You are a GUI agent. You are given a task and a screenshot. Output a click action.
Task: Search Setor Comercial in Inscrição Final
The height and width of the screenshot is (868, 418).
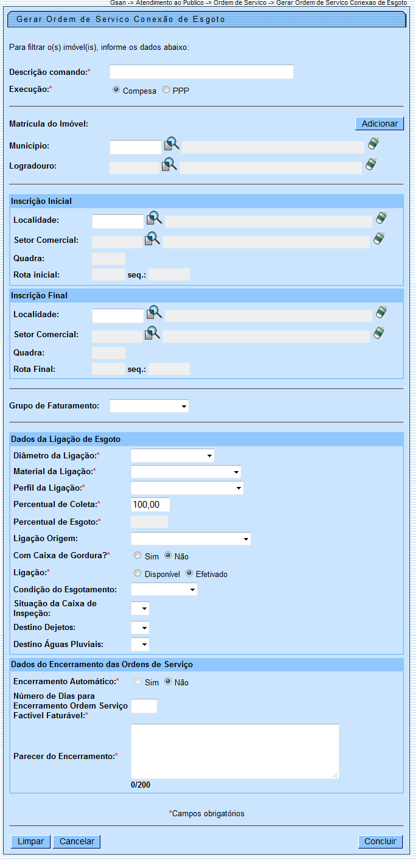pos(152,333)
